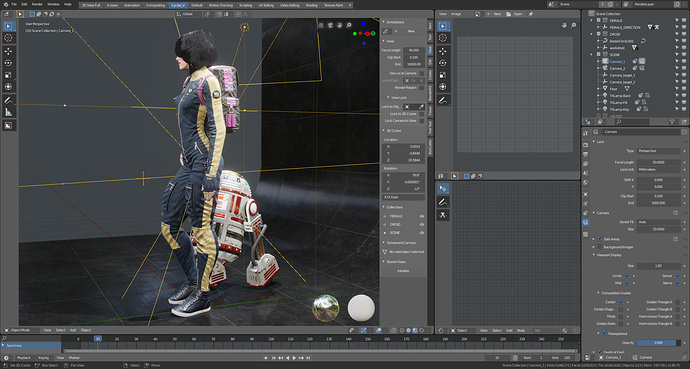Image resolution: width=690 pixels, height=369 pixels.
Task: Select the Scale tool in image editor
Action: click(443, 75)
